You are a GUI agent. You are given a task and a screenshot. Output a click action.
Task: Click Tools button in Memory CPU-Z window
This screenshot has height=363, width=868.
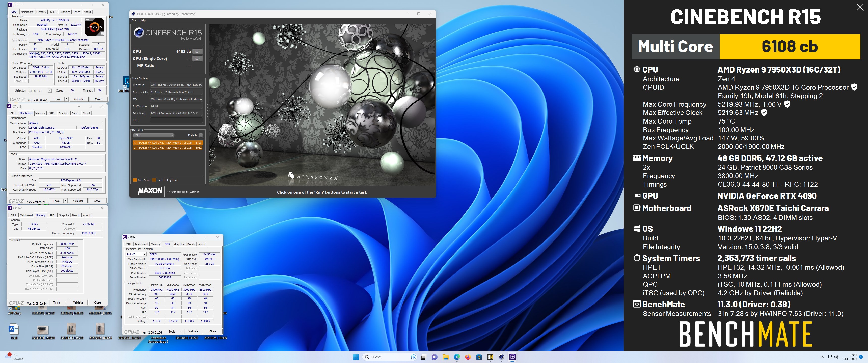click(x=57, y=302)
